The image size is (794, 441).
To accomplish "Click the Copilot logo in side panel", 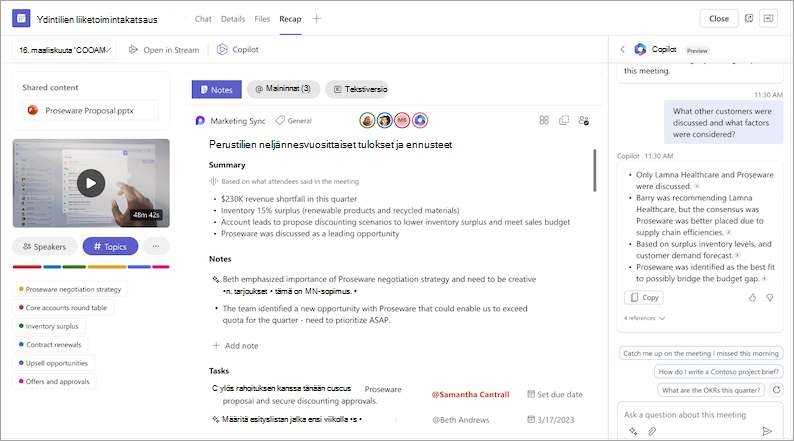I will [x=640, y=49].
